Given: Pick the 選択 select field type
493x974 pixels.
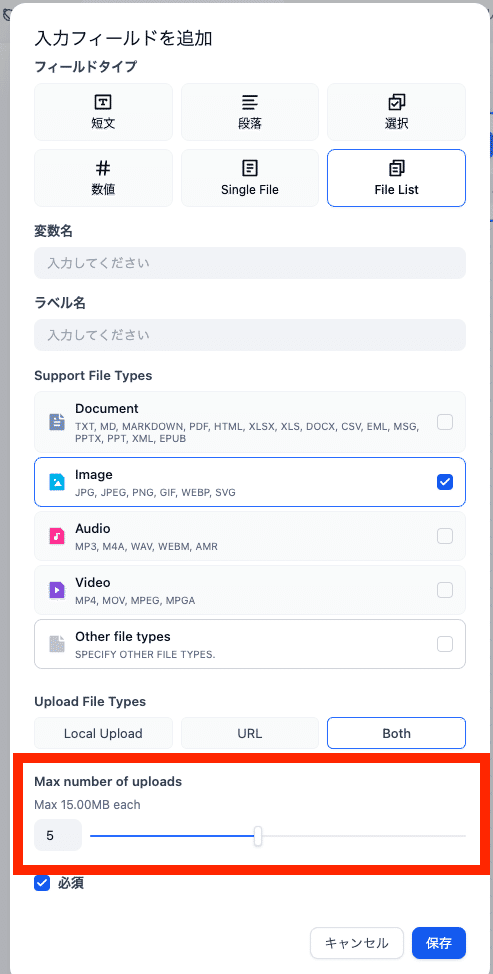Looking at the screenshot, I should click(396, 112).
